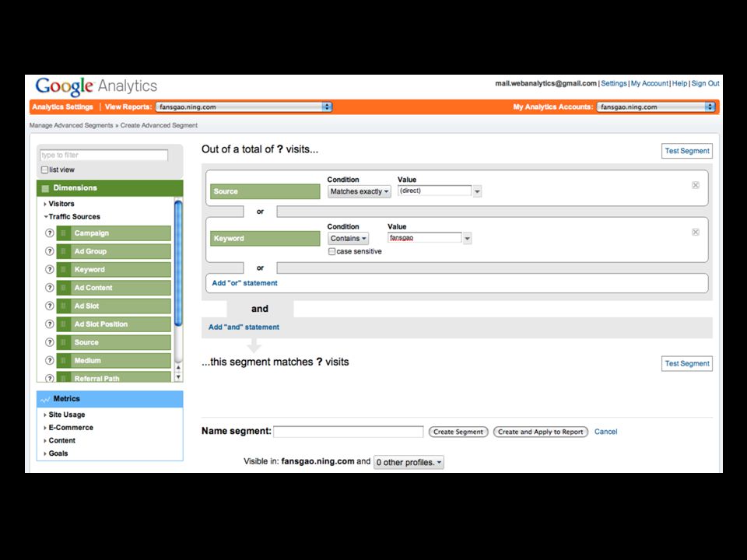The height and width of the screenshot is (560, 747).
Task: Select the Campaign dimension block
Action: point(114,233)
